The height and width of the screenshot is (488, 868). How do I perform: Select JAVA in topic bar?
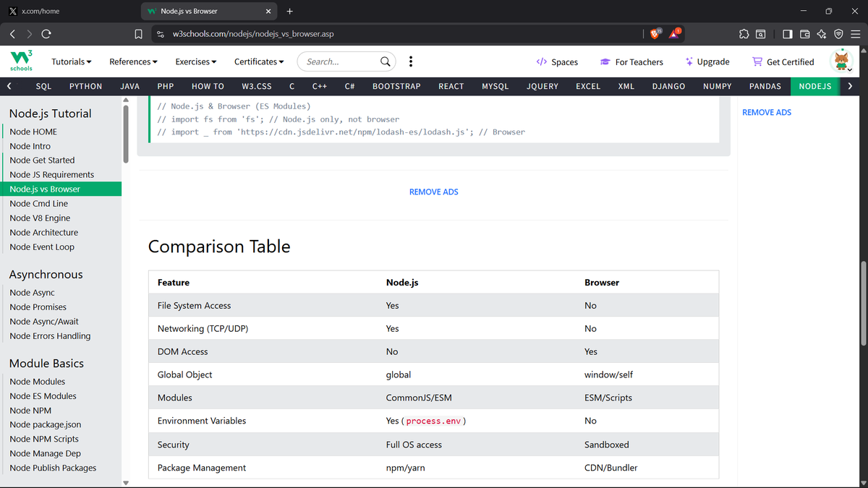click(x=129, y=86)
